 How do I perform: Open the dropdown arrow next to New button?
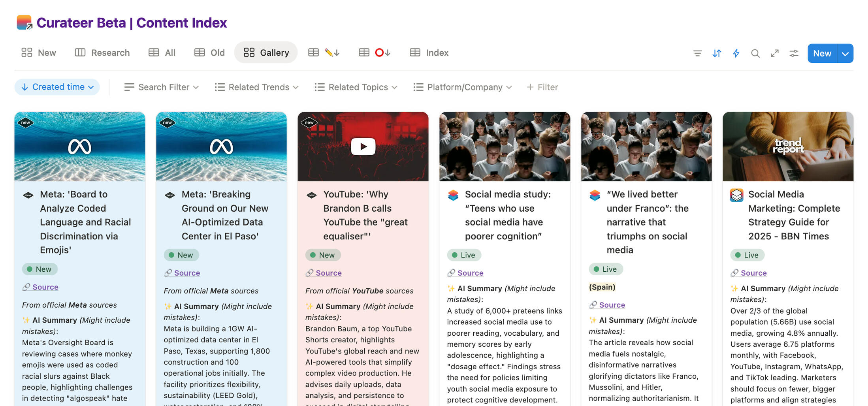tap(845, 53)
